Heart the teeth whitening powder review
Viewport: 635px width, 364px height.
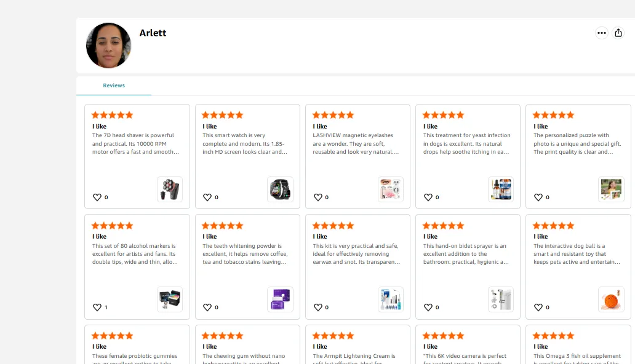207,307
